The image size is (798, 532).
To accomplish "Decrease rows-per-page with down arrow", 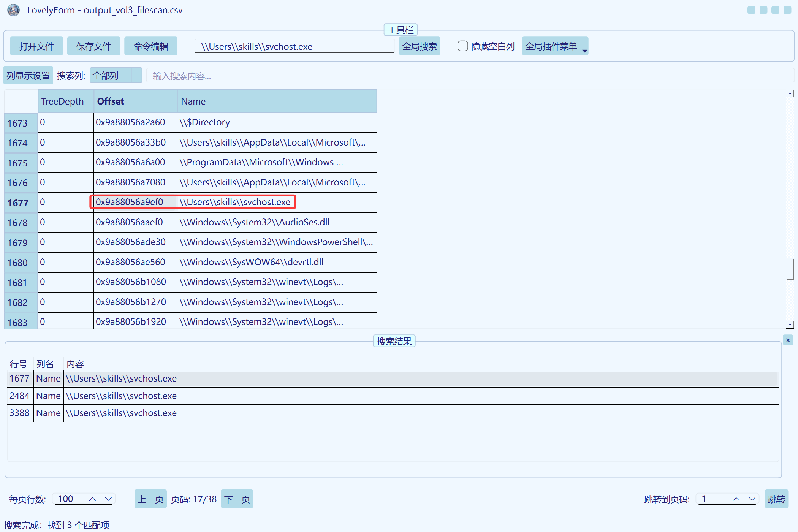I will [x=108, y=499].
